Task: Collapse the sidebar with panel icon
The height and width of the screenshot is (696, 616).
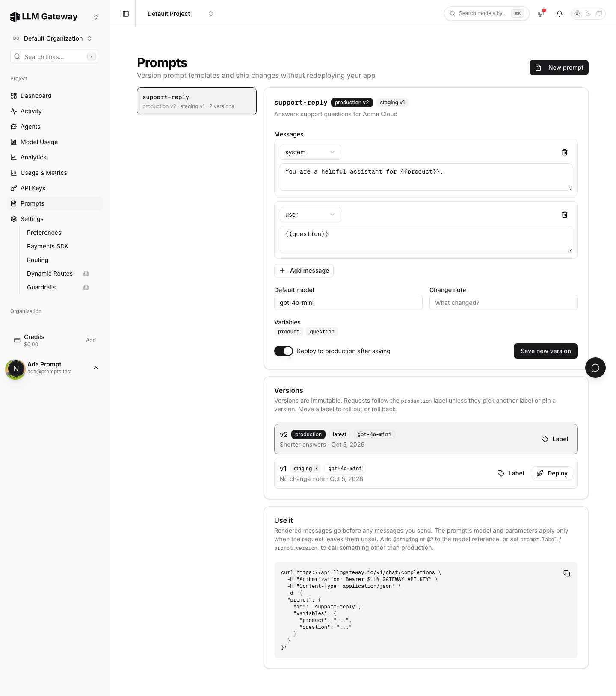Action: coord(126,14)
